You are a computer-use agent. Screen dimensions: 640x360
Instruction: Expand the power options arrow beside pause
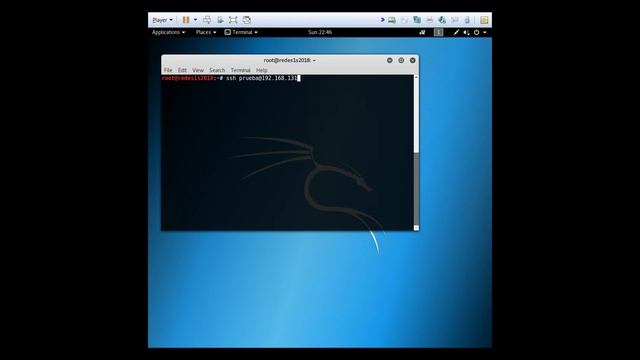196,20
